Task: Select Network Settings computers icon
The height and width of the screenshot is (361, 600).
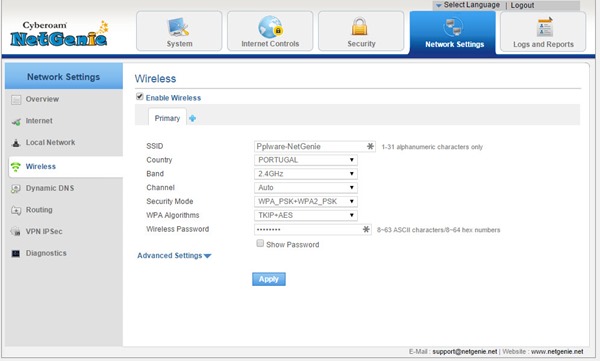Action: (x=453, y=28)
